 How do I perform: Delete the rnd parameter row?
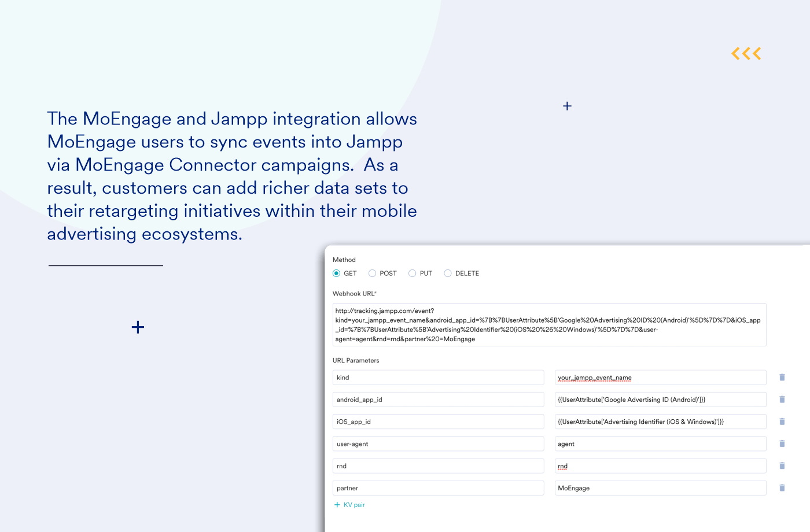click(x=782, y=465)
